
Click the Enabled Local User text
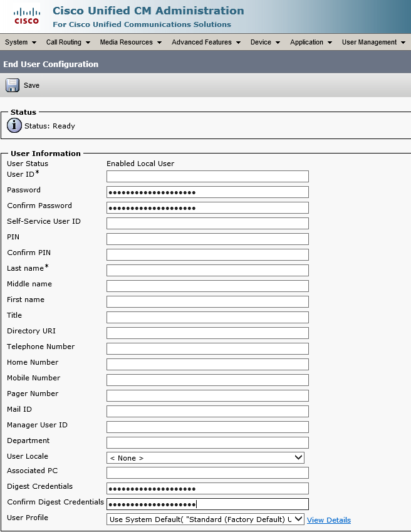140,164
